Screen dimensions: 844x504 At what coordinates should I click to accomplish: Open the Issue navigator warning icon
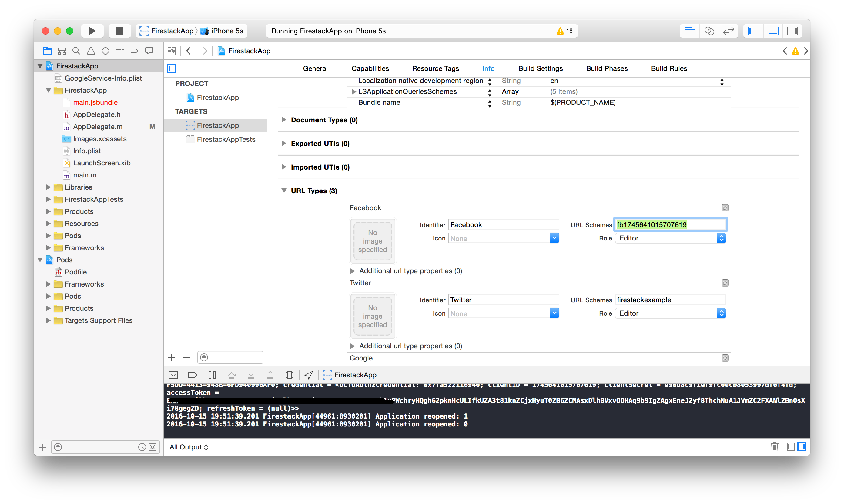(91, 51)
